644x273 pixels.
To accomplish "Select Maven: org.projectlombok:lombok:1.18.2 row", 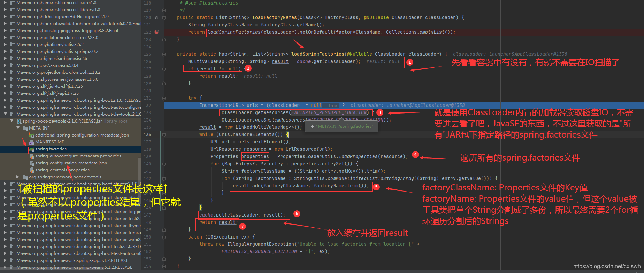I will pos(71,72).
